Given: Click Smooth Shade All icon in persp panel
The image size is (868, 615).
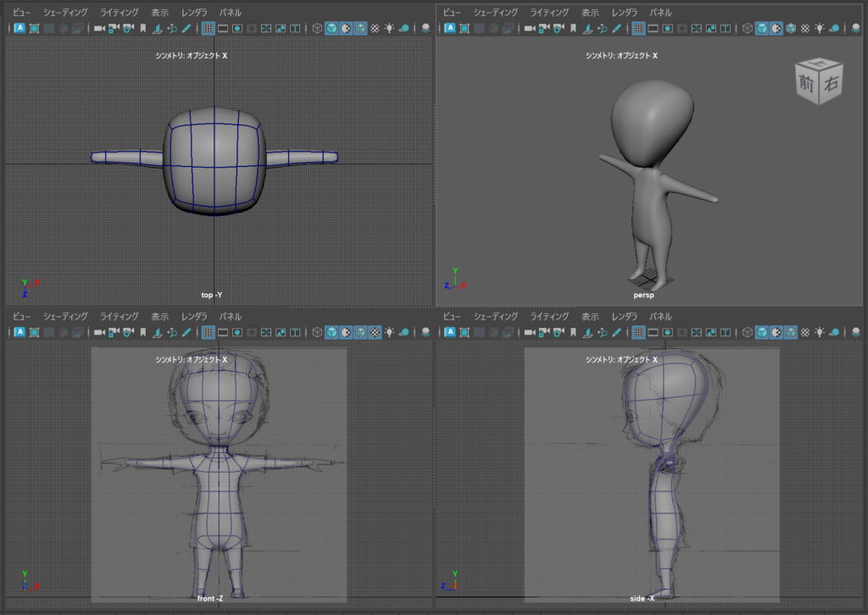Looking at the screenshot, I should pos(761,28).
